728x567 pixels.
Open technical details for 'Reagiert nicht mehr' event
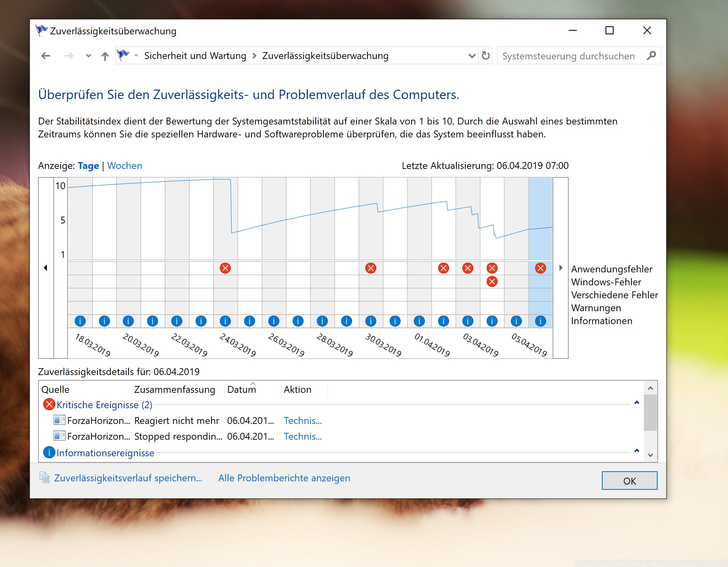303,421
